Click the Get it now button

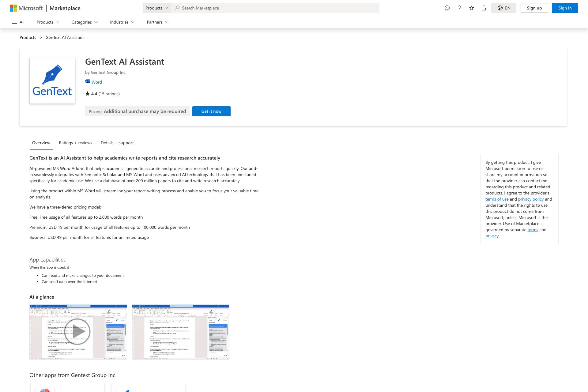(x=211, y=111)
